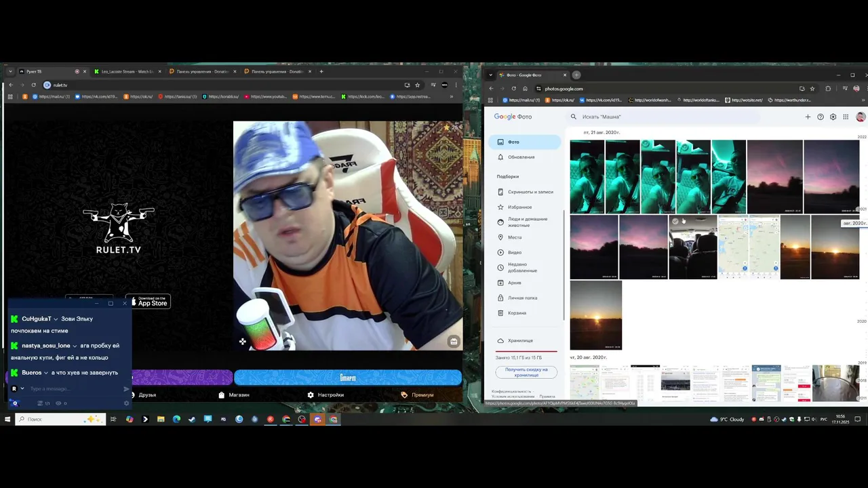
Task: Send the chat message arrow icon
Action: coord(126,389)
